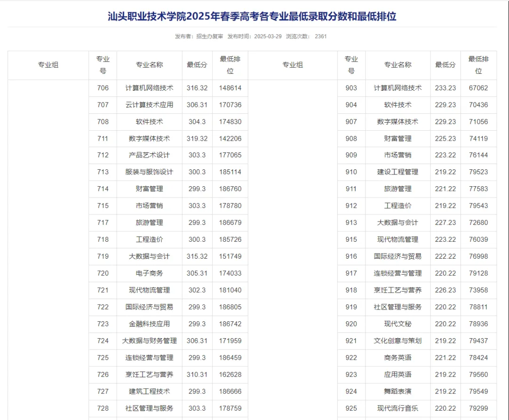Click major number 706 cell
509x420 pixels.
tap(103, 88)
